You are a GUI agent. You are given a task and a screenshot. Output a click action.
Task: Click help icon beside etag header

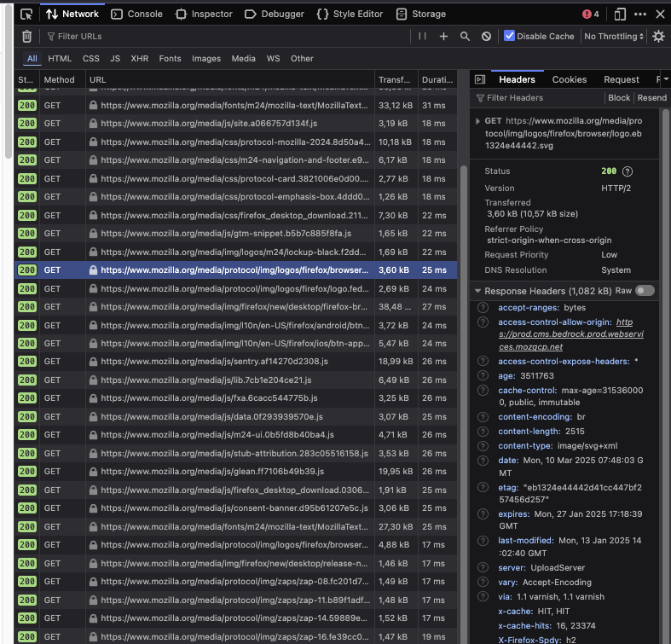tap(483, 487)
